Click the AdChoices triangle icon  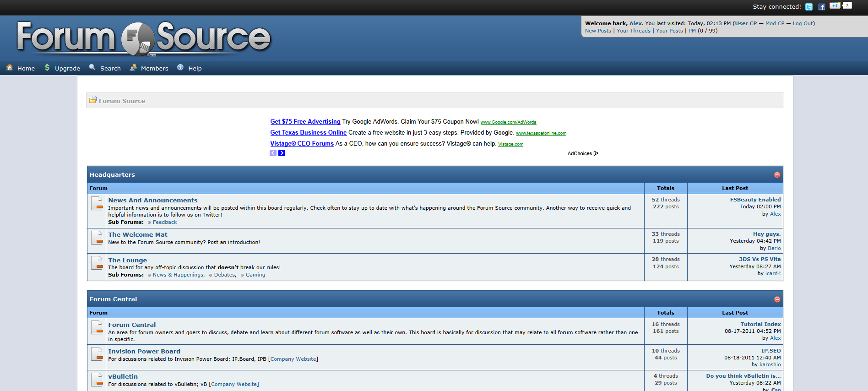(596, 153)
